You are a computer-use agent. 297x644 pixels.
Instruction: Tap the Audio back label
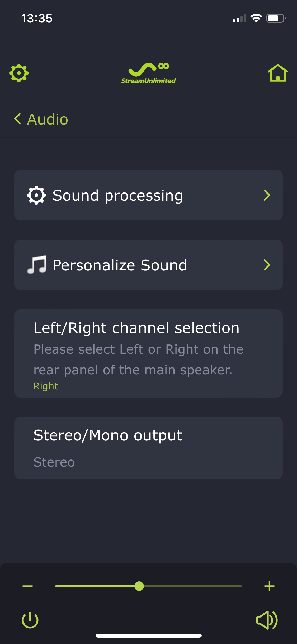[48, 119]
